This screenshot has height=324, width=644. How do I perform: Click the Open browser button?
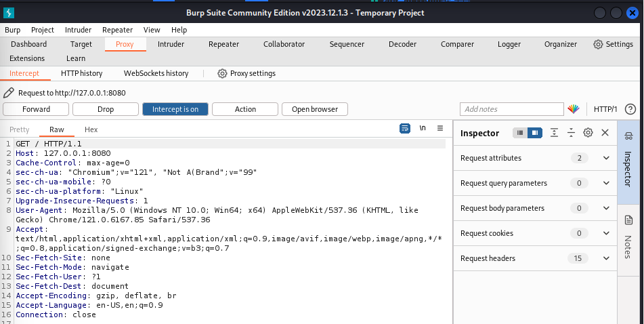coord(315,109)
